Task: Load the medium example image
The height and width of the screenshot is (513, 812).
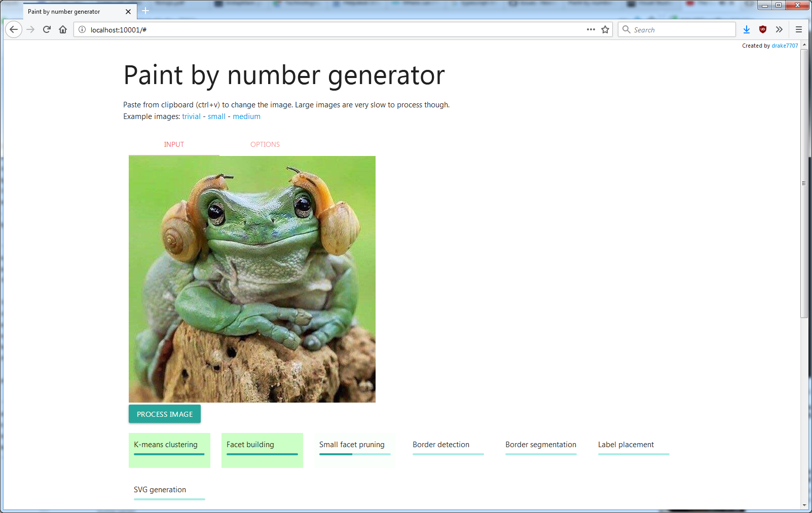Action: tap(246, 116)
